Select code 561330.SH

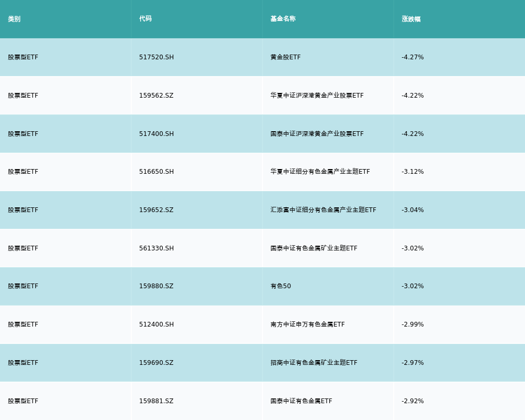click(x=156, y=248)
